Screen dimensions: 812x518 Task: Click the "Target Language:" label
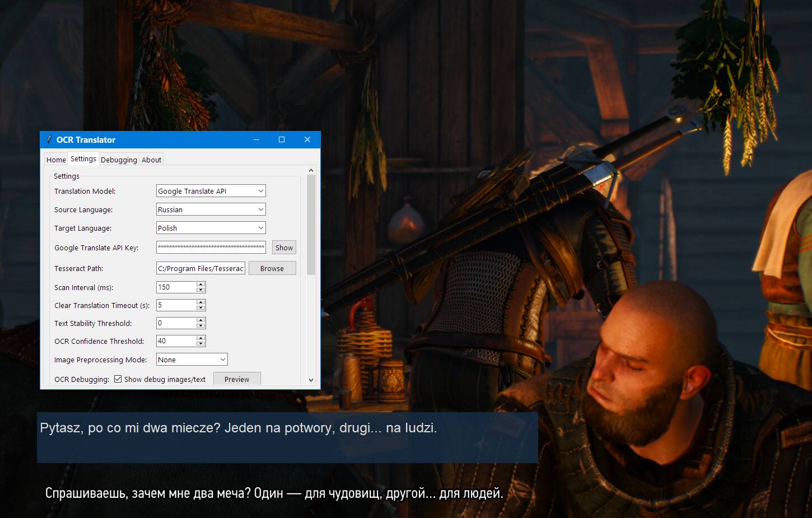[x=83, y=228]
